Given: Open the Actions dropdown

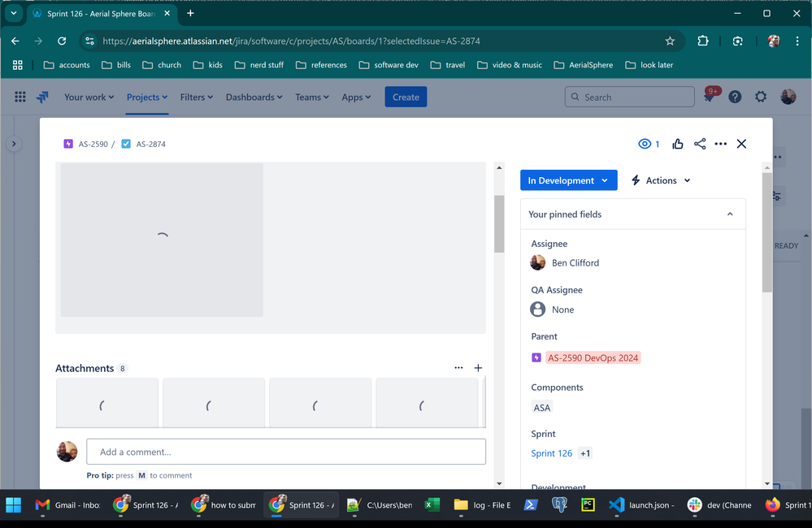Looking at the screenshot, I should (661, 180).
